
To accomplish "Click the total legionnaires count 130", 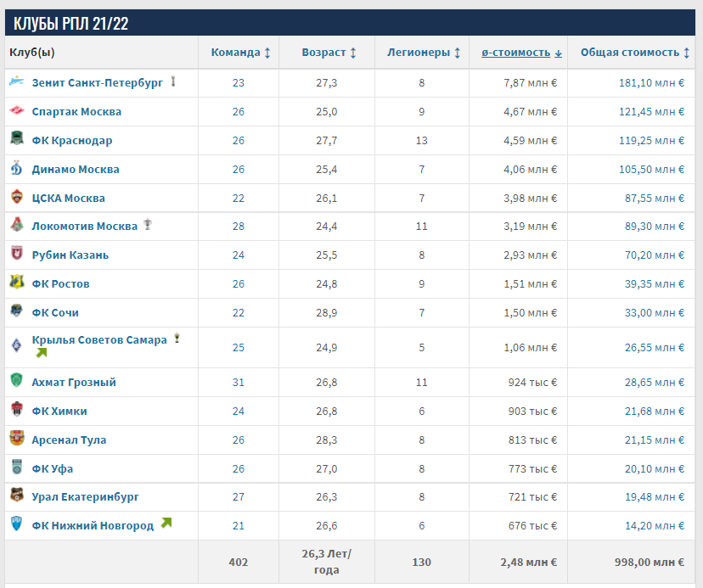I will (x=421, y=562).
